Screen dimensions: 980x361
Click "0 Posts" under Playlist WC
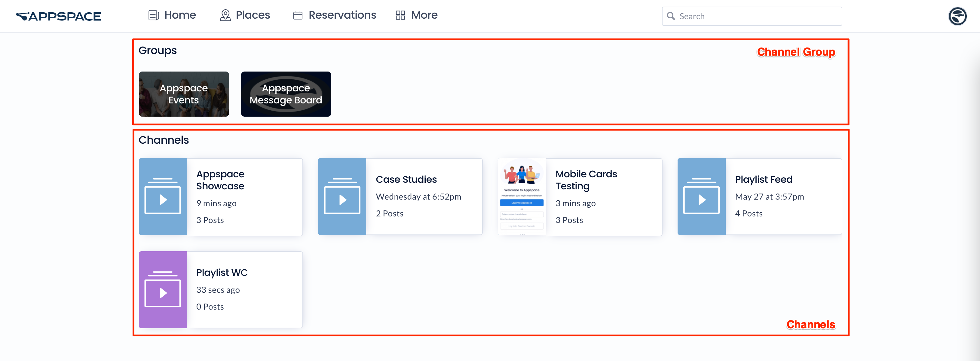pyautogui.click(x=210, y=307)
